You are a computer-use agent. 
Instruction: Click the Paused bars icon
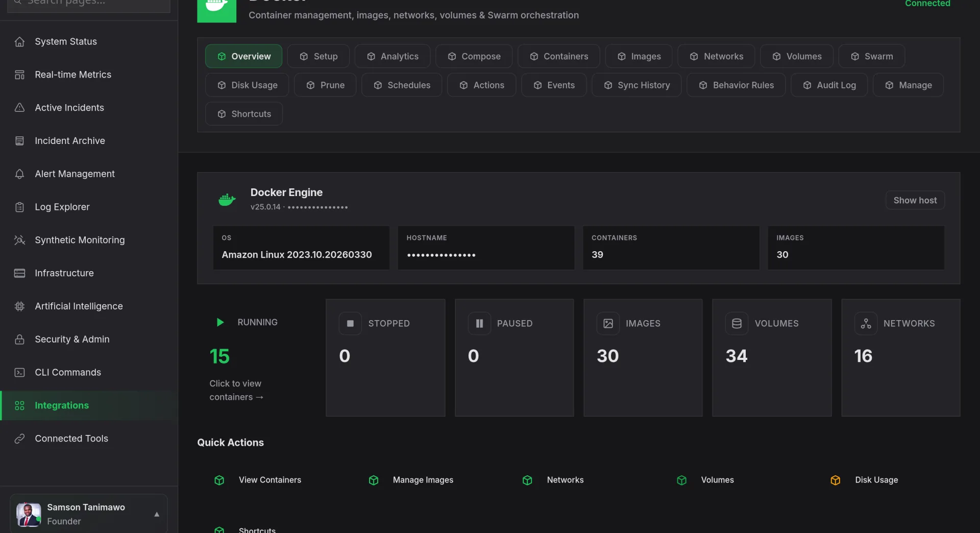[479, 323]
